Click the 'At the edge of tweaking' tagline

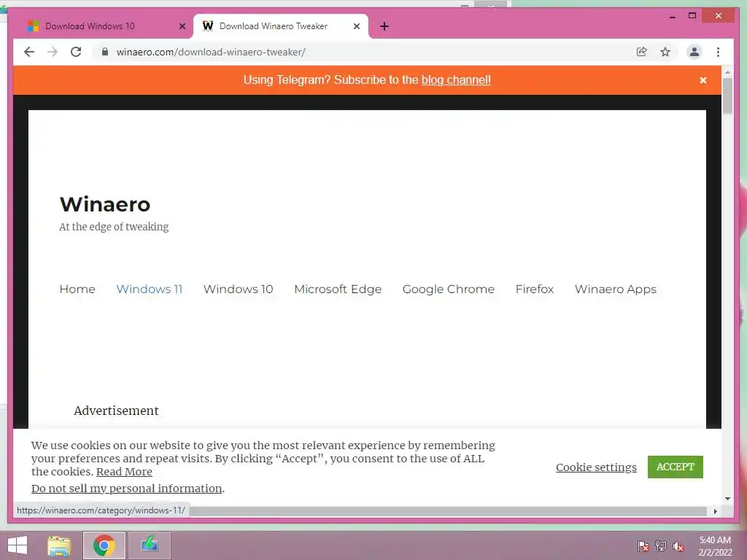tap(114, 227)
